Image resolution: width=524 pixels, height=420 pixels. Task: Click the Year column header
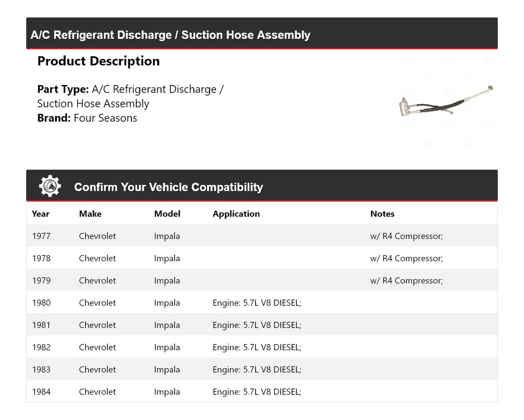(40, 214)
